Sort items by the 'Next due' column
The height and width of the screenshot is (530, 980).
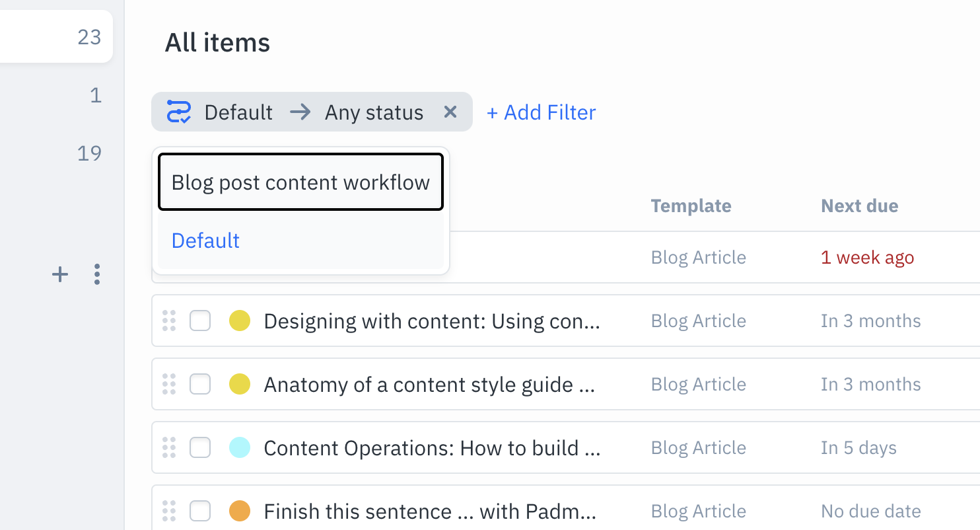click(x=859, y=206)
